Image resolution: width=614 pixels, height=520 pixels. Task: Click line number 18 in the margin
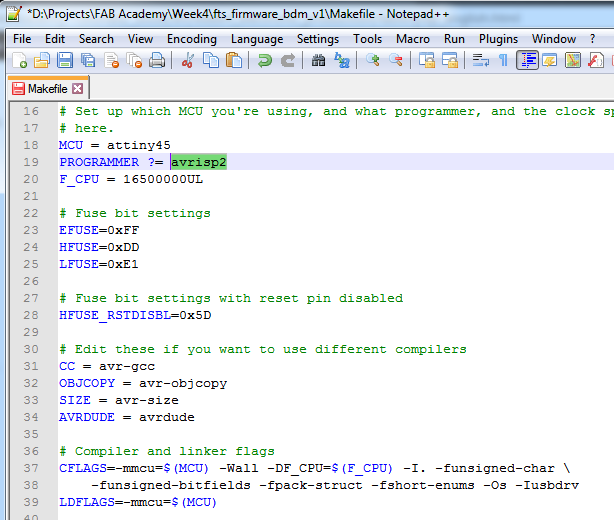click(31, 145)
